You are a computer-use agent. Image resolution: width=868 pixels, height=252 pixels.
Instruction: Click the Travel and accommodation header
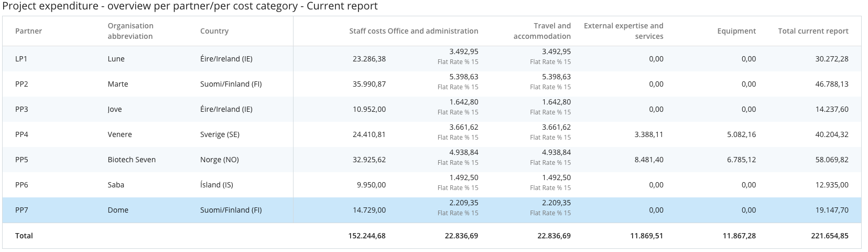click(x=542, y=31)
